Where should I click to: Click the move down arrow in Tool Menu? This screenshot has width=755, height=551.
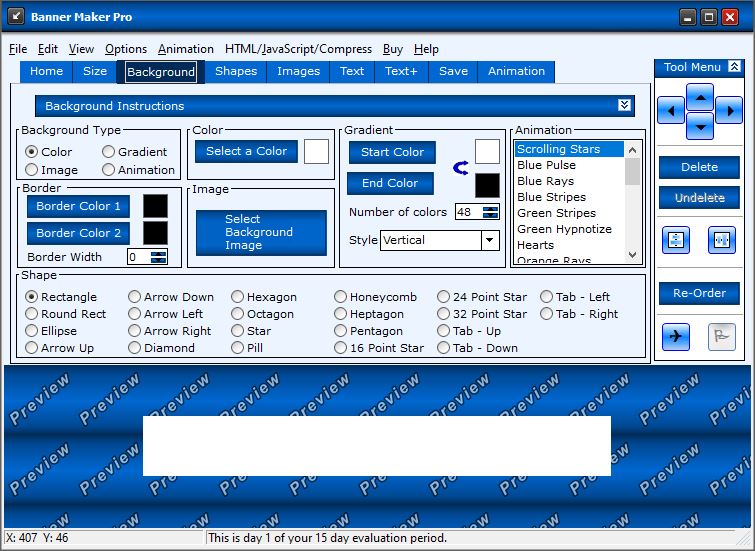[700, 126]
